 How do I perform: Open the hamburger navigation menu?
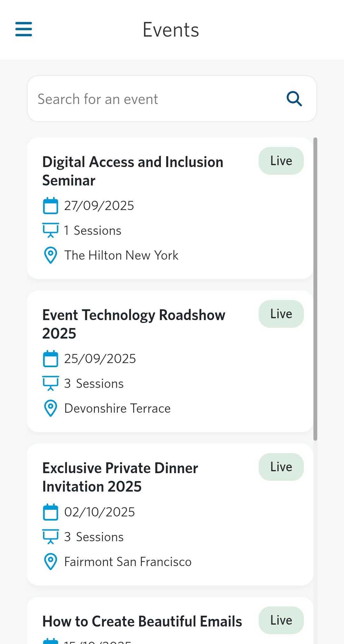point(24,29)
